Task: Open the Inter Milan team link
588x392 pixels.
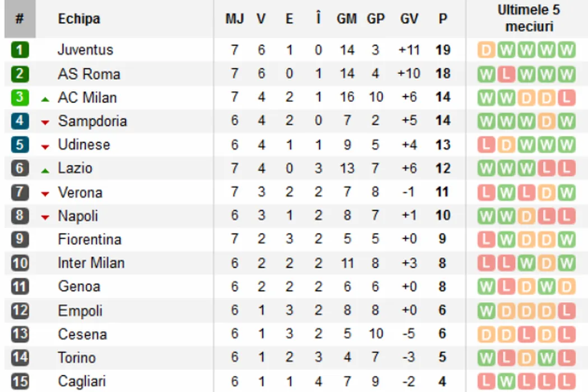Action: click(91, 263)
